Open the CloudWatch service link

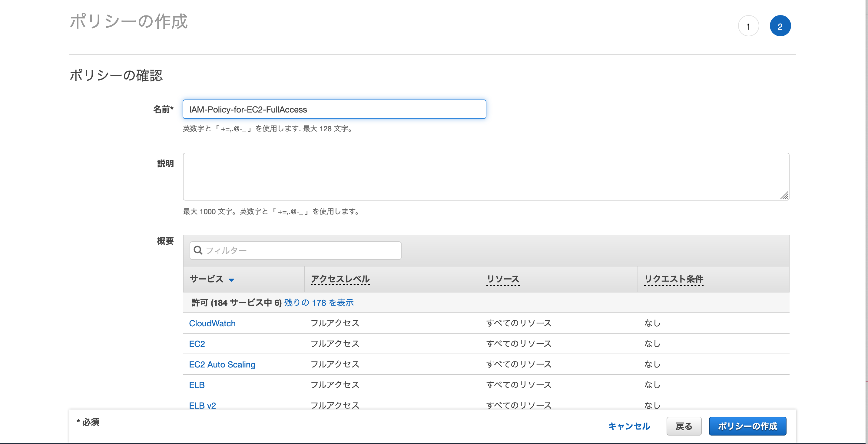click(x=212, y=324)
